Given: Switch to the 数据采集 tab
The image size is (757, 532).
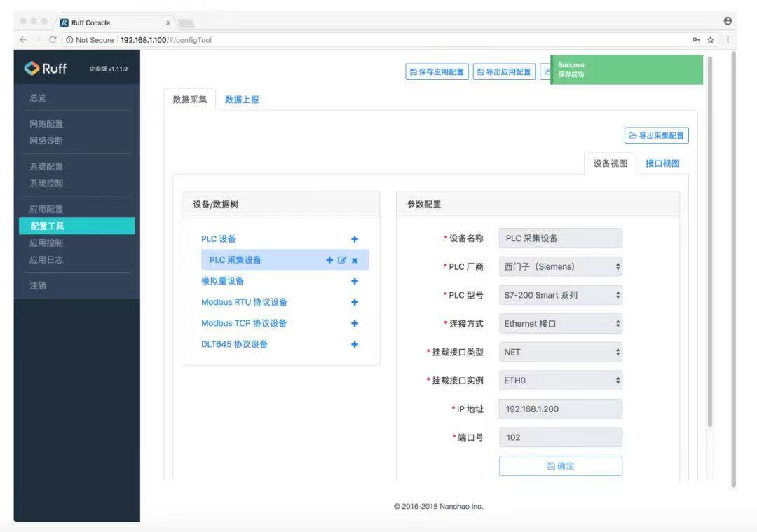Looking at the screenshot, I should tap(190, 100).
